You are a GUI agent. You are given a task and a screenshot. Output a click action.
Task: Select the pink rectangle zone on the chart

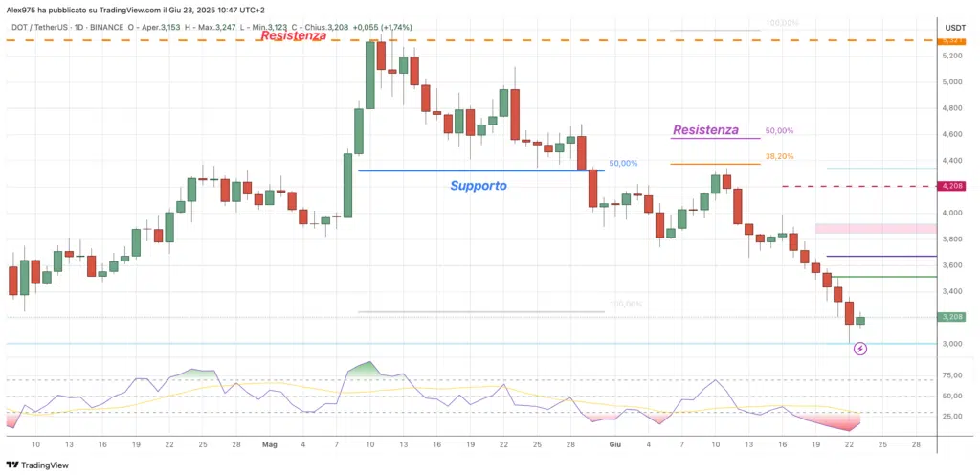point(875,228)
